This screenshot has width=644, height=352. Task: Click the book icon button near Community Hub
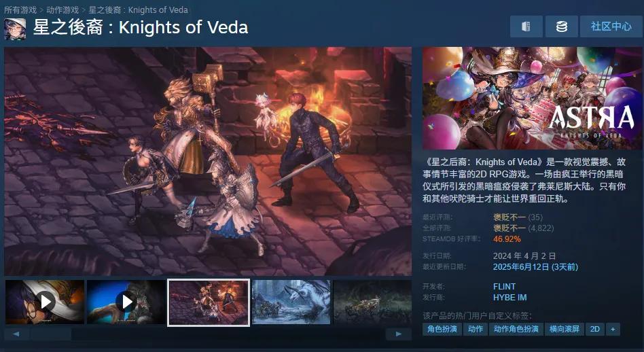point(526,27)
